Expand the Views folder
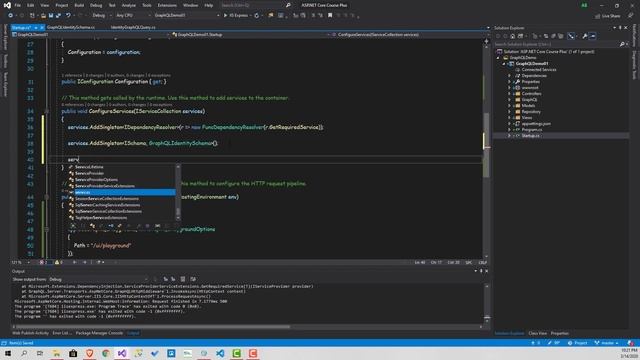 pos(509,118)
